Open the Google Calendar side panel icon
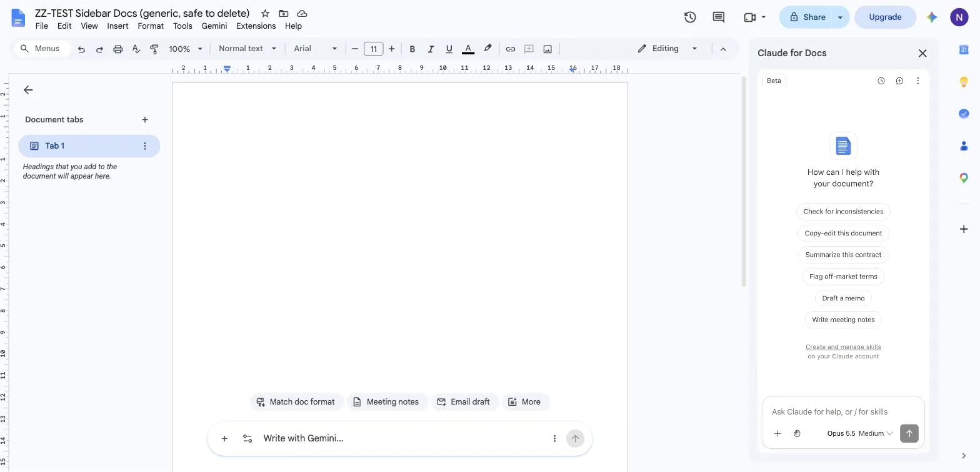 point(964,49)
